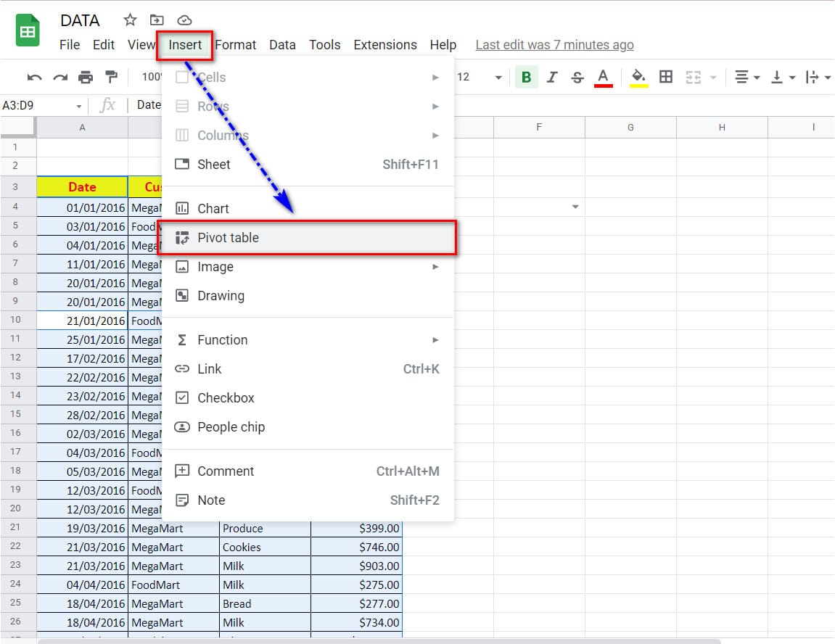Open the Format menu
The image size is (835, 644).
click(236, 44)
